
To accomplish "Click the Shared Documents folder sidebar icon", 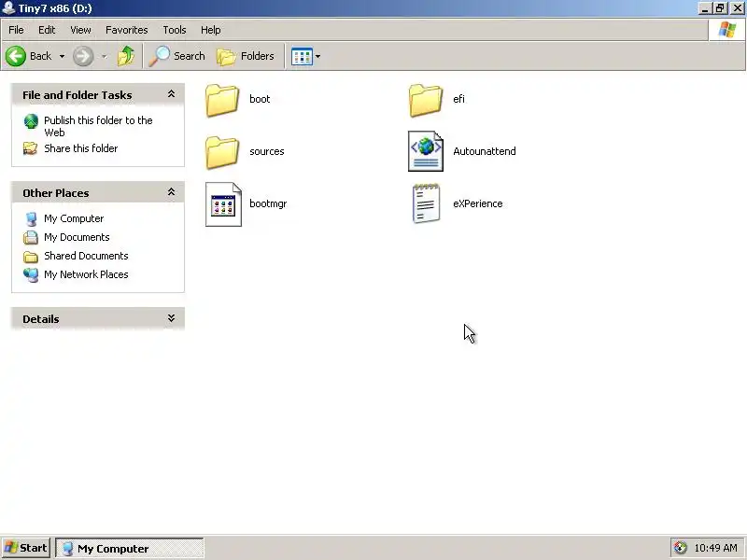I will pyautogui.click(x=31, y=257).
